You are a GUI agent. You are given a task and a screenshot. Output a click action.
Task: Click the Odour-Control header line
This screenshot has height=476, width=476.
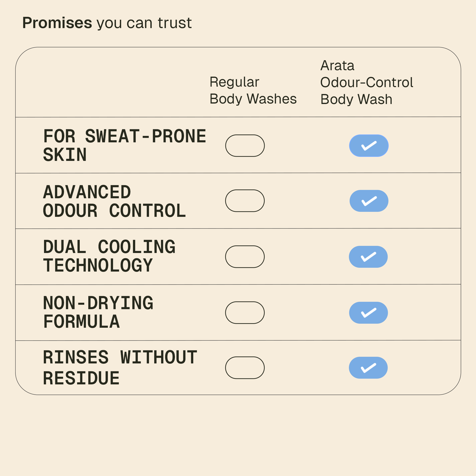(x=367, y=82)
